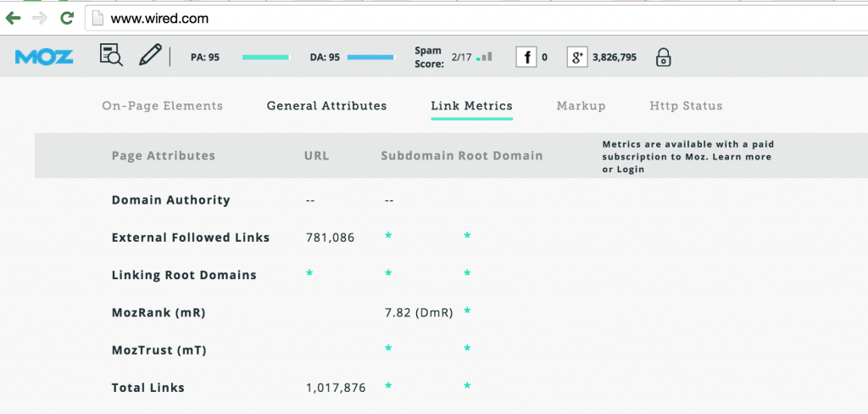868x414 pixels.
Task: Click the page icon in address bar
Action: (x=97, y=18)
